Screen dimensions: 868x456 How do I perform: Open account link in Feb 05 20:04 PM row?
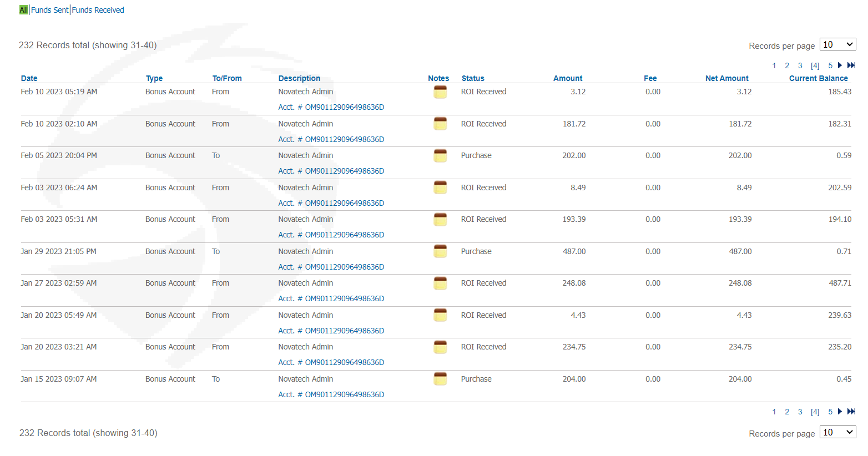331,171
